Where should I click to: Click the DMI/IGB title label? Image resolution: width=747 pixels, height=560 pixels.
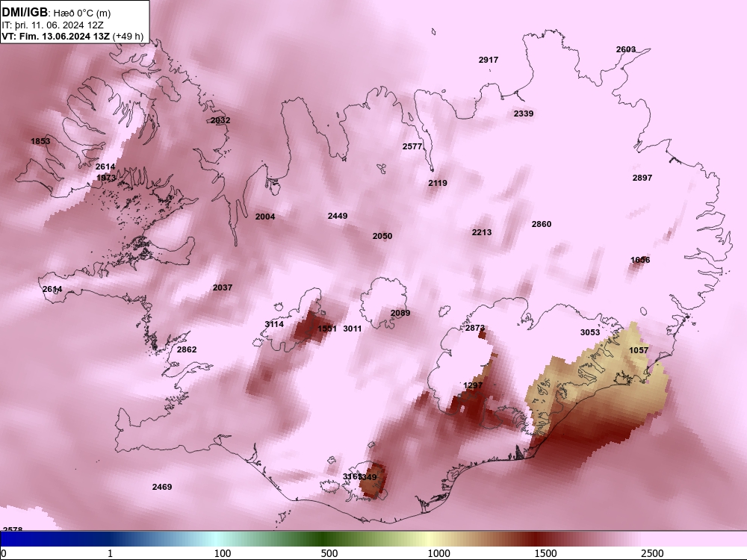pos(25,13)
